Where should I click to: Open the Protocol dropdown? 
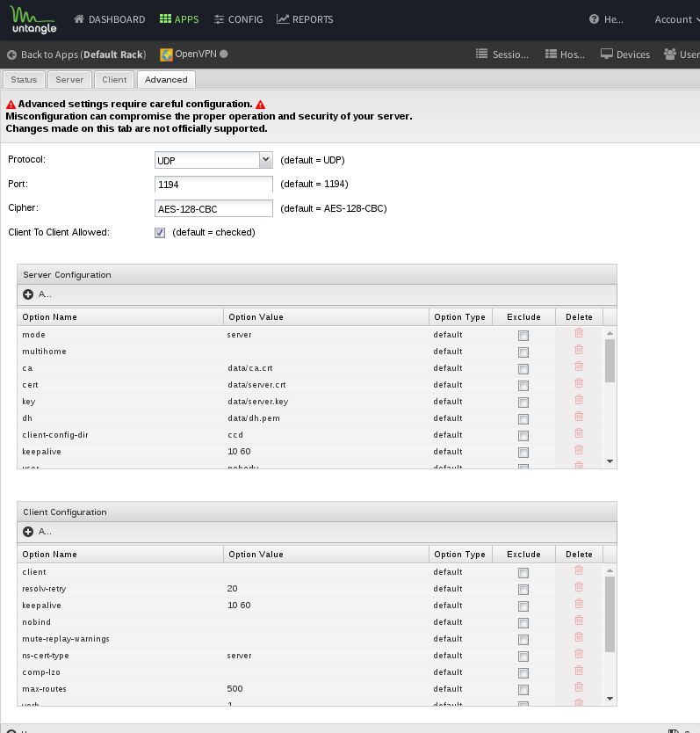265,160
